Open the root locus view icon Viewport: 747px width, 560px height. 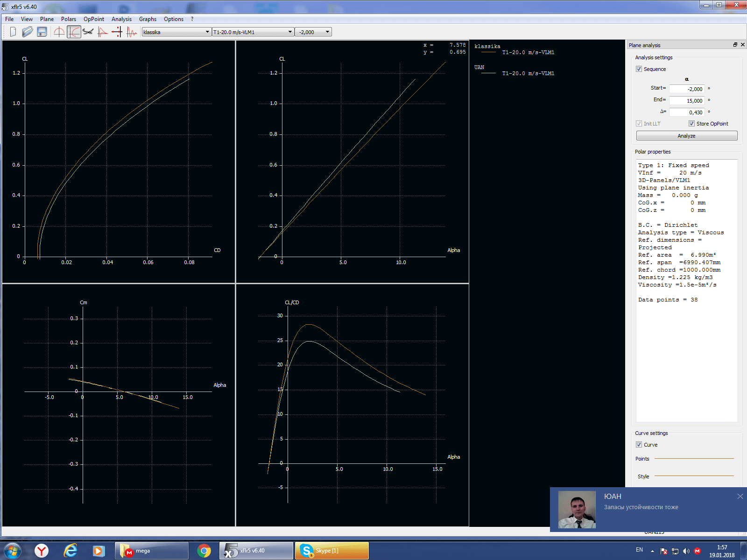[117, 32]
